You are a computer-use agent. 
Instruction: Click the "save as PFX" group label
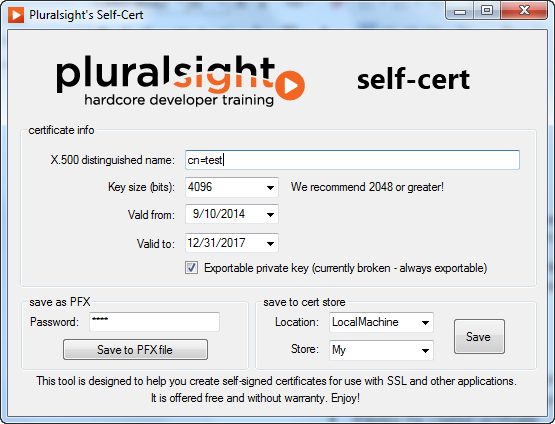click(x=60, y=302)
